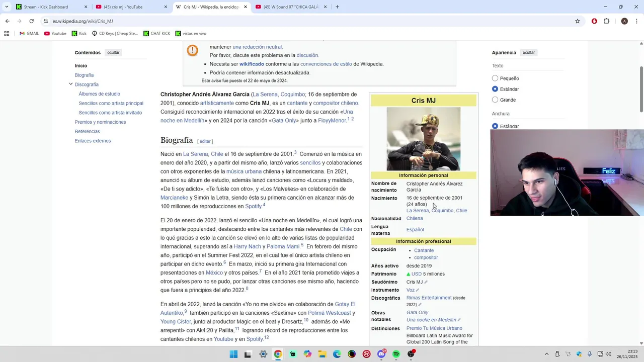This screenshot has height=362, width=644.
Task: Switch to the cris mj - YouTube tab
Action: tap(131, 7)
